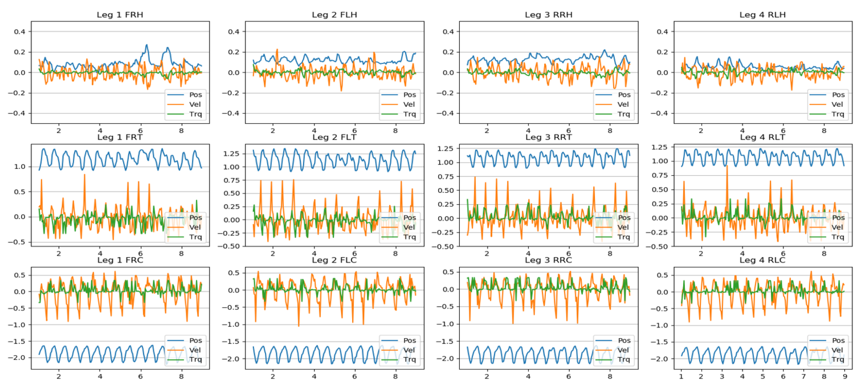
Task: Click the -2.0 y-tick label in Leg 1 FRC
Action: pos(17,358)
